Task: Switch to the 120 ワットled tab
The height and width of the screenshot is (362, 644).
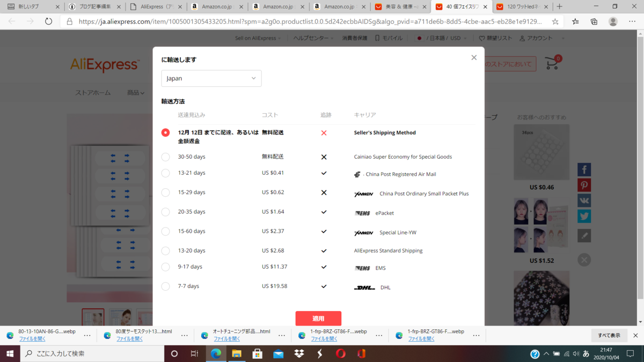Action: click(522, 7)
